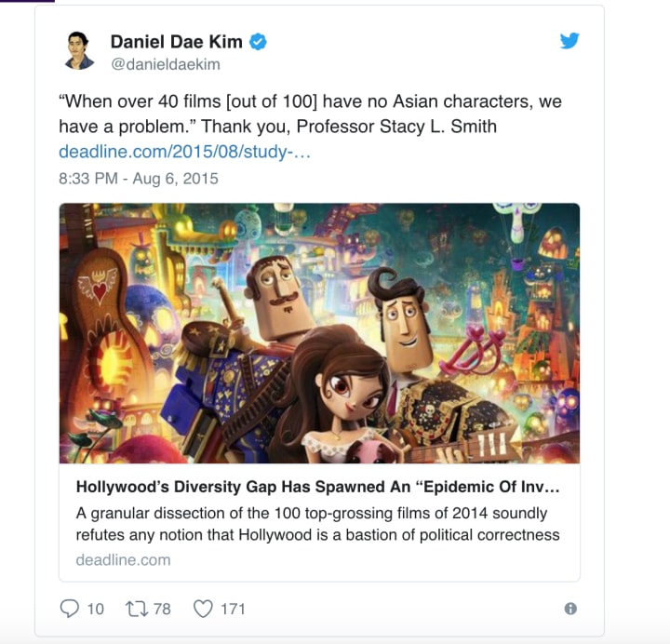Image resolution: width=670 pixels, height=644 pixels.
Task: Open the deadline.com source label
Action: point(123,560)
